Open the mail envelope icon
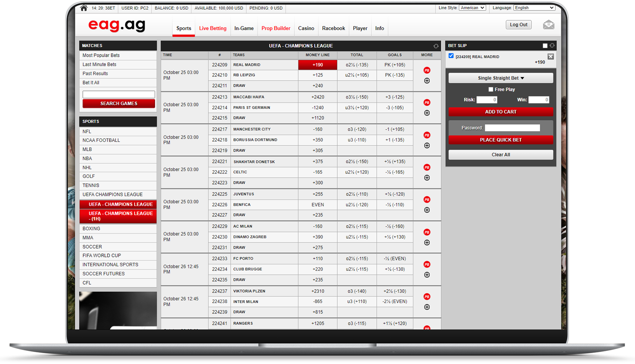 pos(549,25)
